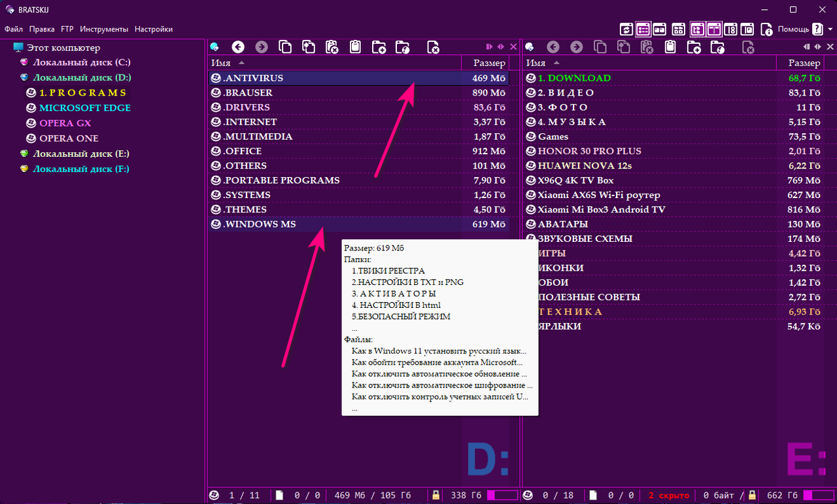Click the paste clipboard icon in the left pane
Viewport: 837px width, 504px height.
point(354,46)
